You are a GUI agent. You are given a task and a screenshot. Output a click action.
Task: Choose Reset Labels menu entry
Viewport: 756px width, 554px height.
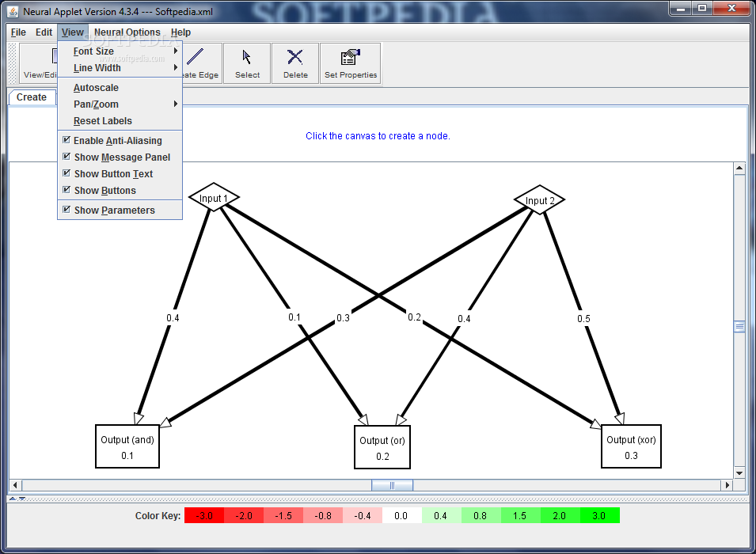[x=120, y=121]
